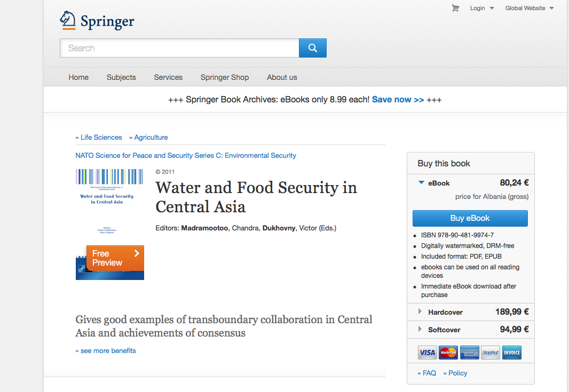Expand the Softcover pricing section
Screen dimensions: 569x392
[x=444, y=330]
